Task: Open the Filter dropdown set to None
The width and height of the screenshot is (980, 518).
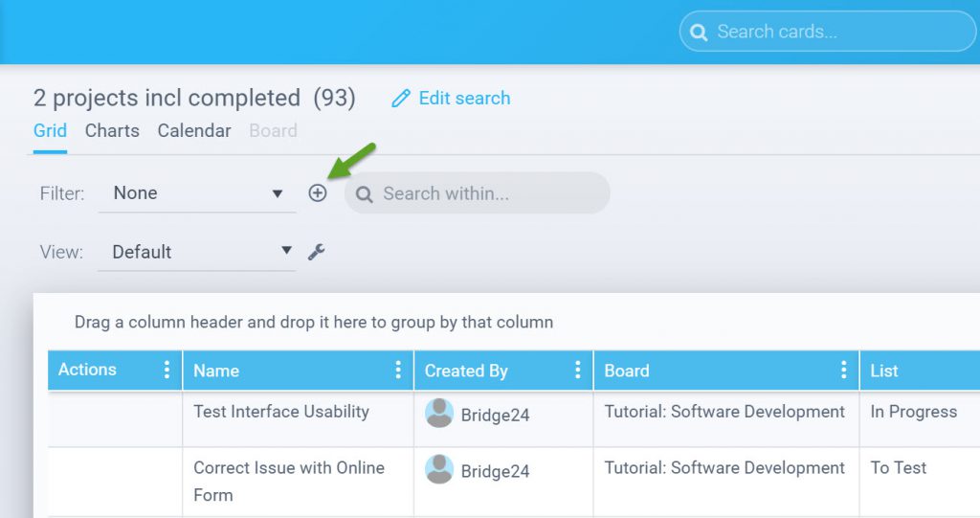Action: 197,193
